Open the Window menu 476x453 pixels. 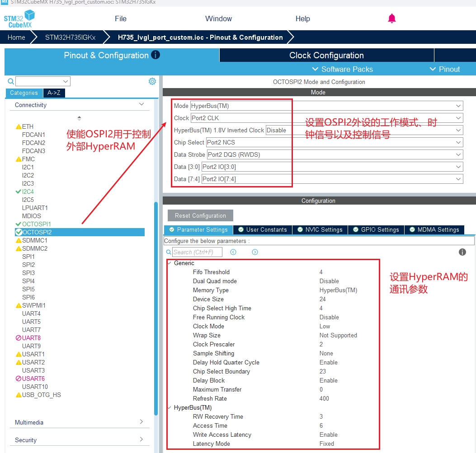coord(218,19)
